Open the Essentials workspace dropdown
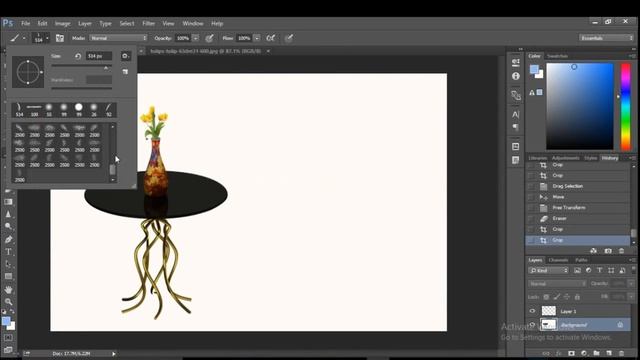The width and height of the screenshot is (640, 360). coord(606,38)
